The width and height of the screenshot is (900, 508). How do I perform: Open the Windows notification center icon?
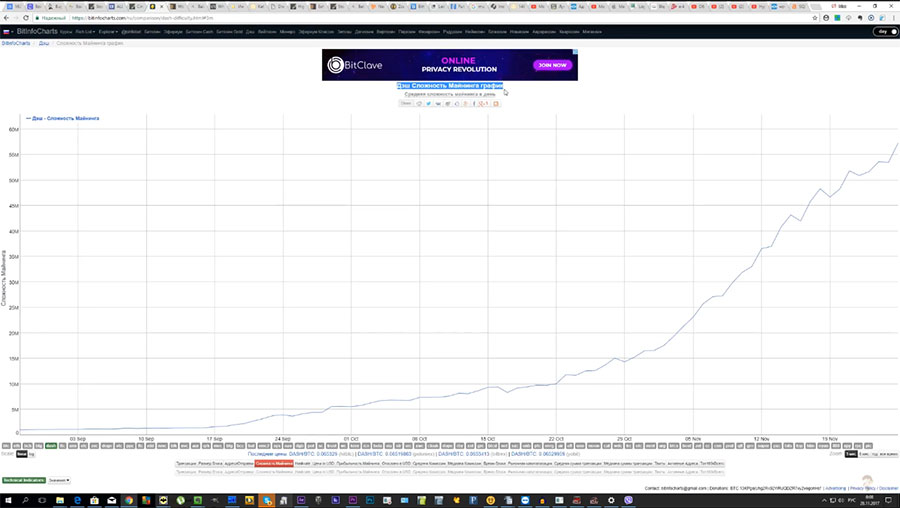tap(889, 501)
